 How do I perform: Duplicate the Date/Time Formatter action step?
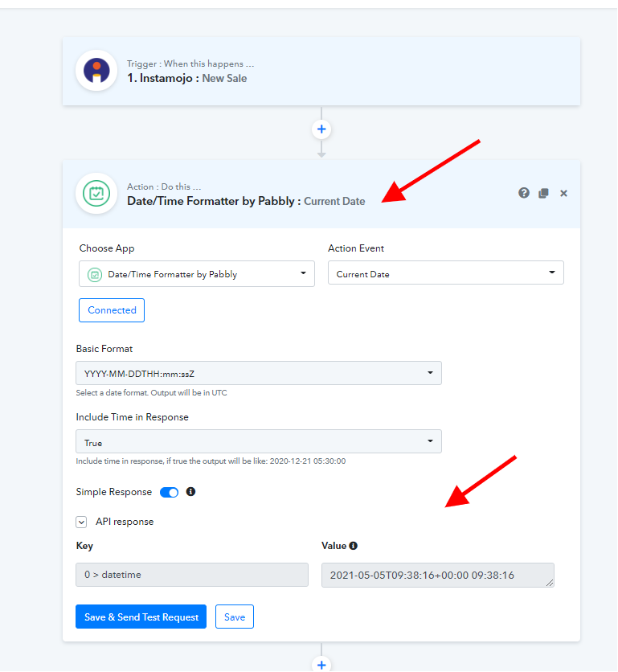(x=543, y=193)
